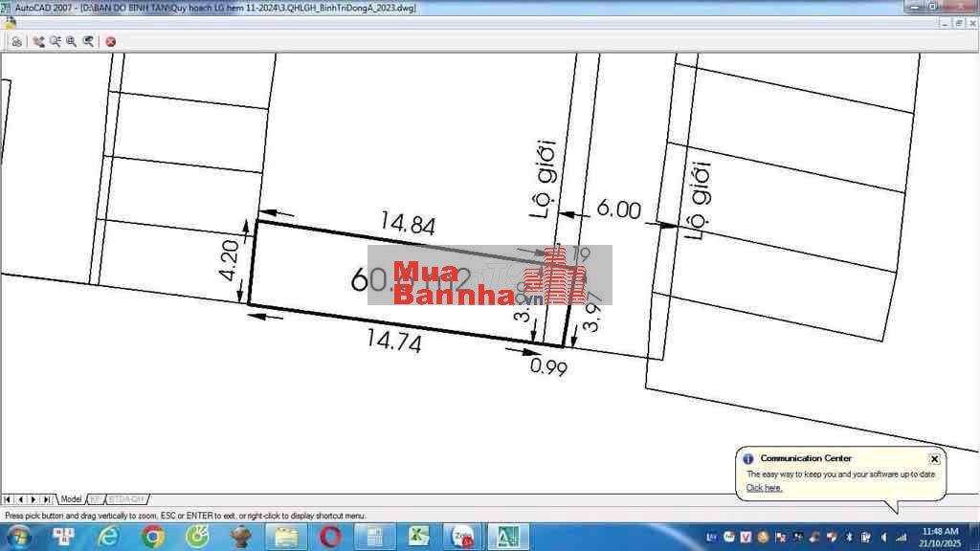Click the Zoom Original icon
The image size is (980, 551).
(x=88, y=41)
